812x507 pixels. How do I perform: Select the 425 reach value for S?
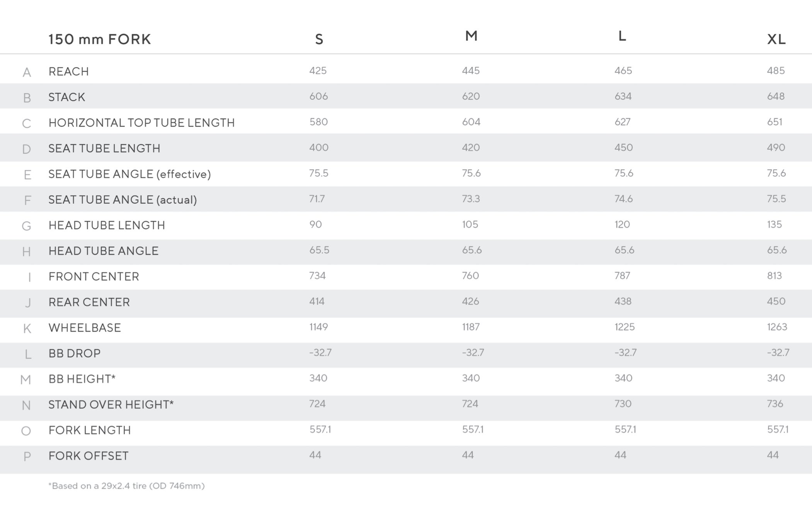click(318, 71)
